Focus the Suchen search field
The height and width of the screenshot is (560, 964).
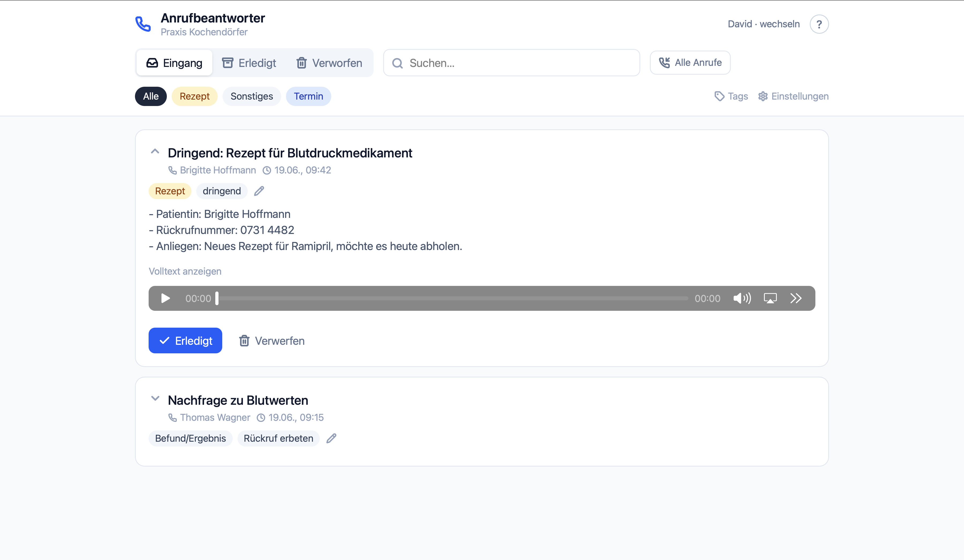click(x=511, y=63)
